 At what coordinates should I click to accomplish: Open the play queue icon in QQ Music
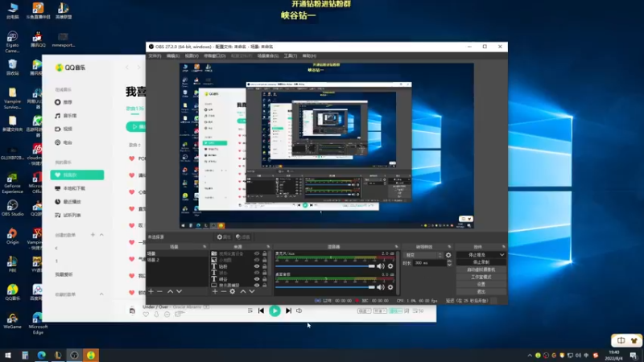pyautogui.click(x=418, y=311)
